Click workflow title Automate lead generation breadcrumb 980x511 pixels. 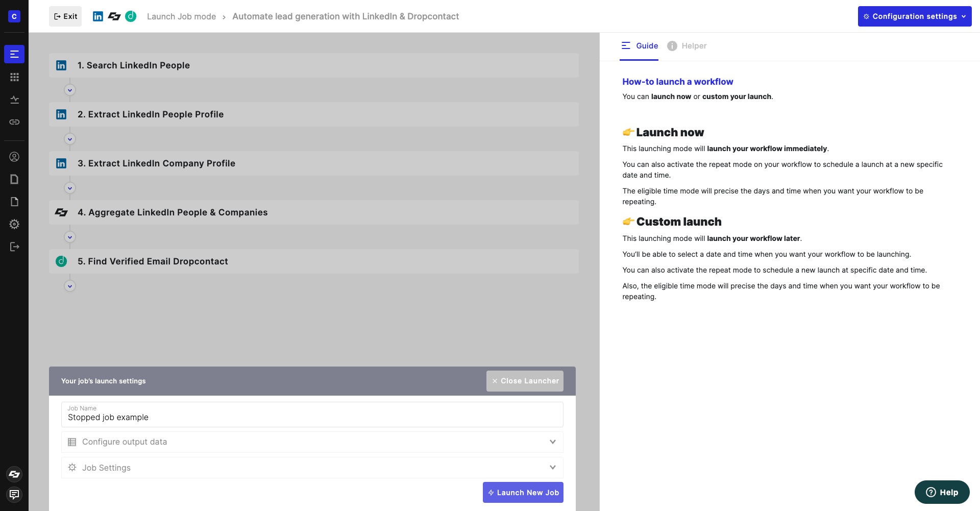pos(346,16)
